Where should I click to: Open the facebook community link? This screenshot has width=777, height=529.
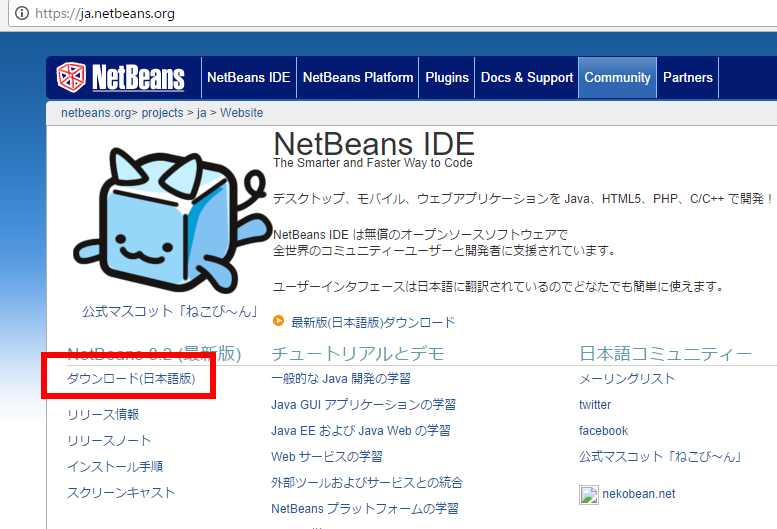point(603,431)
